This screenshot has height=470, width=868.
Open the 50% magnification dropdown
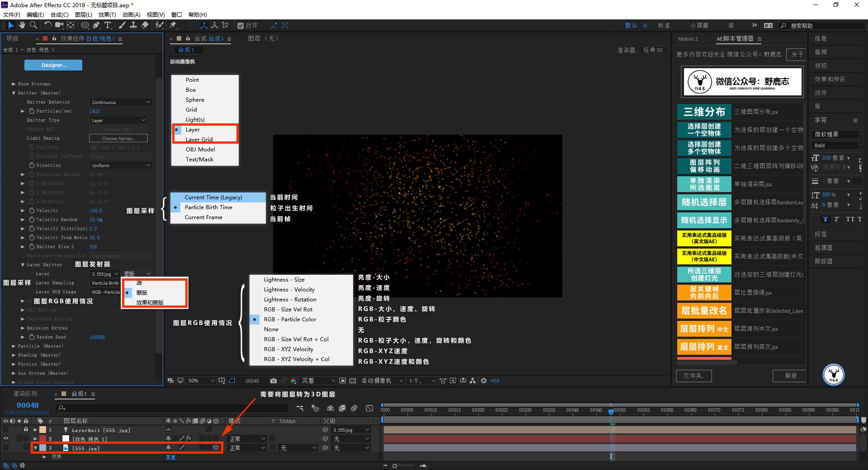(x=201, y=381)
